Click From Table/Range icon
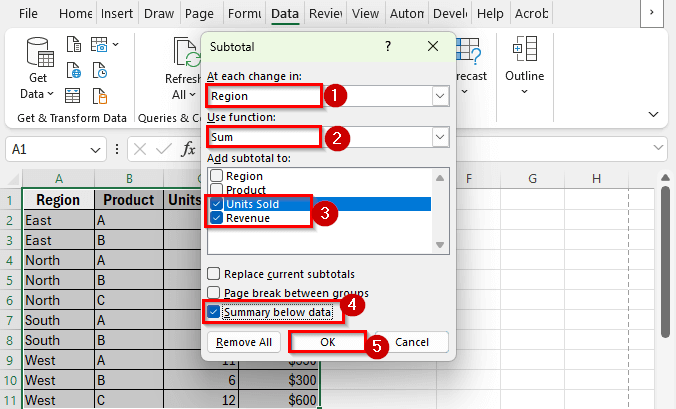 72,96
